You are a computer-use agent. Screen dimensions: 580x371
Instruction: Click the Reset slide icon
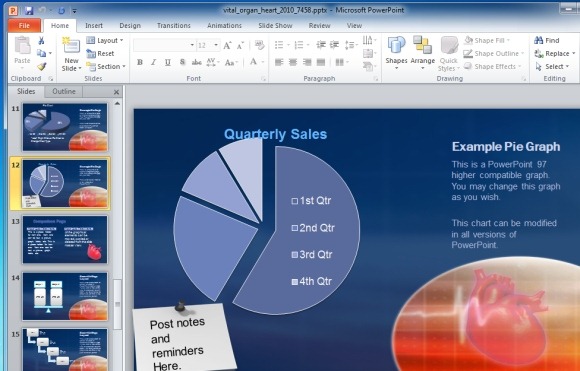point(91,54)
